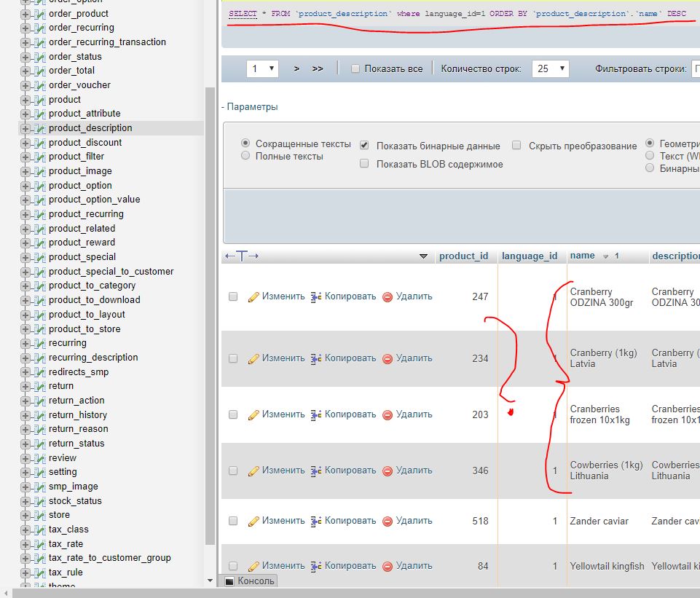Open the 'Количество строк' dropdown showing 25
This screenshot has width=700, height=598.
550,68
